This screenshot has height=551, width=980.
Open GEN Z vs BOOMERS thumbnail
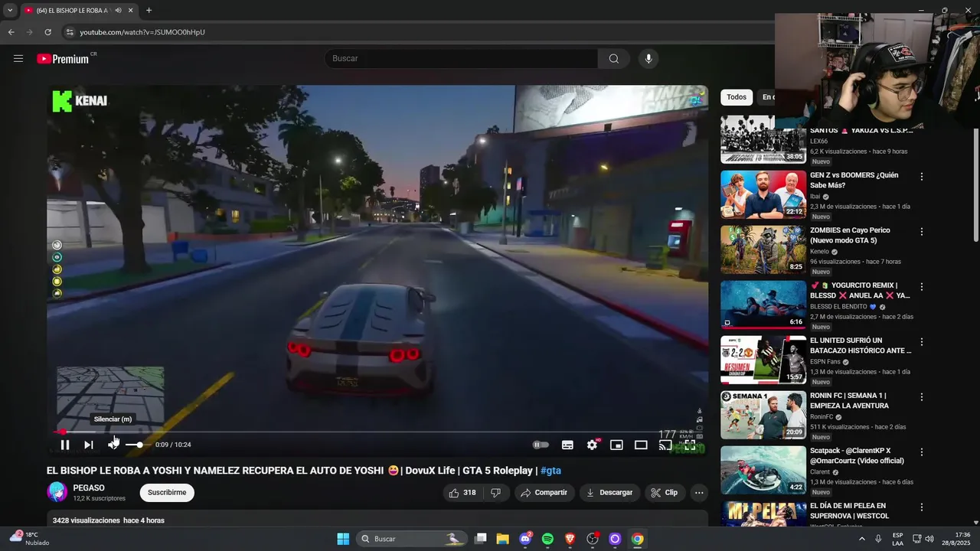[x=763, y=194]
